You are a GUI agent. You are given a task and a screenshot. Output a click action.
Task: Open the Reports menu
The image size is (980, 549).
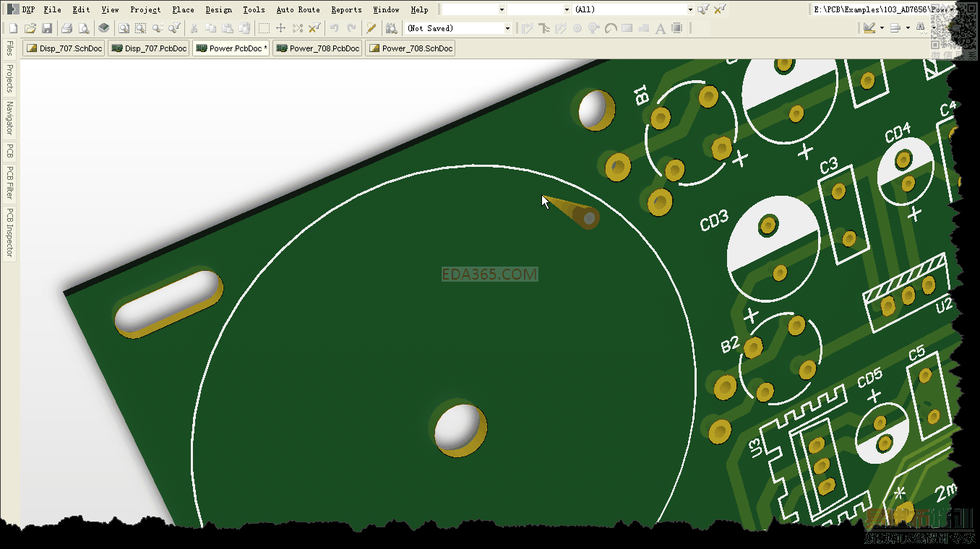tap(346, 9)
